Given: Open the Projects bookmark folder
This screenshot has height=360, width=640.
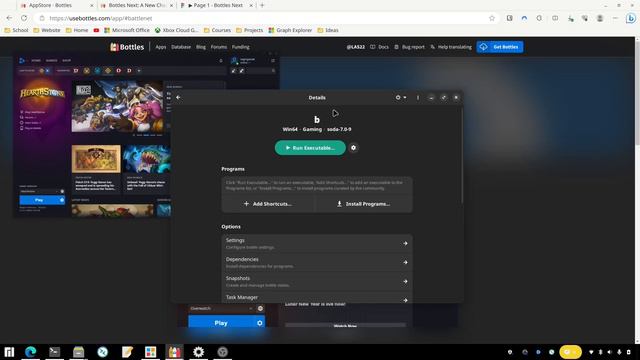Looking at the screenshot, I should point(249,30).
